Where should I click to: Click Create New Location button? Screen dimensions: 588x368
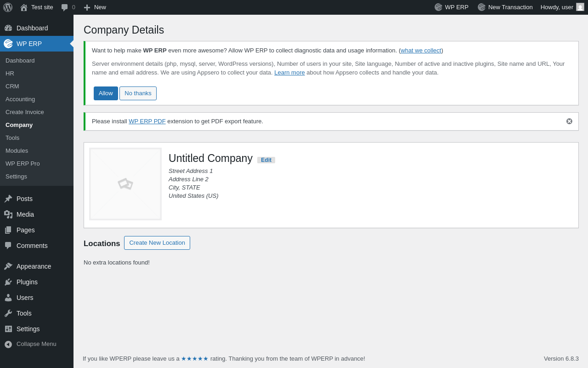pyautogui.click(x=157, y=243)
